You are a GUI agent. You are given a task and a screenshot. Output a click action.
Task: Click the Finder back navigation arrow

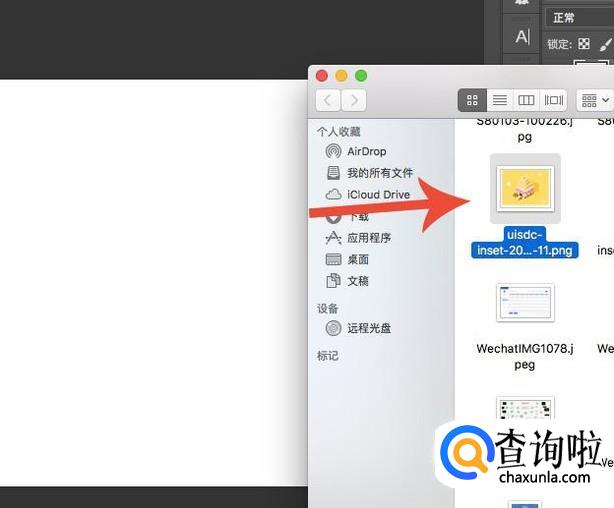(x=328, y=100)
